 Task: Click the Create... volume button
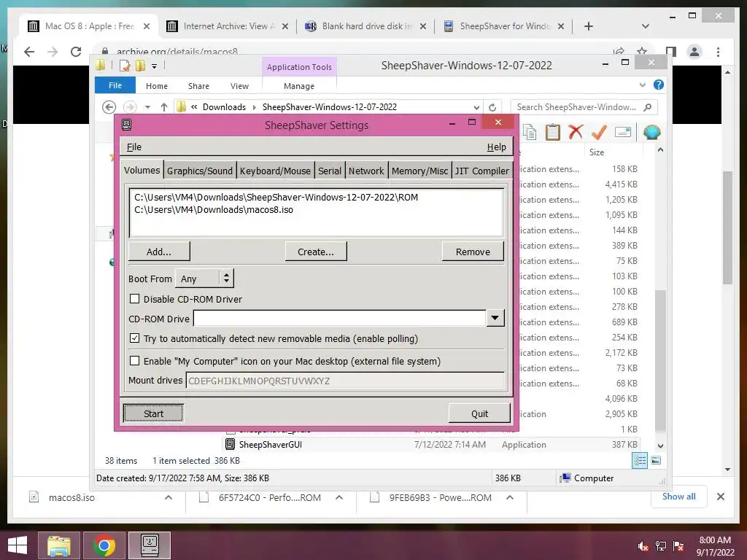tap(316, 252)
